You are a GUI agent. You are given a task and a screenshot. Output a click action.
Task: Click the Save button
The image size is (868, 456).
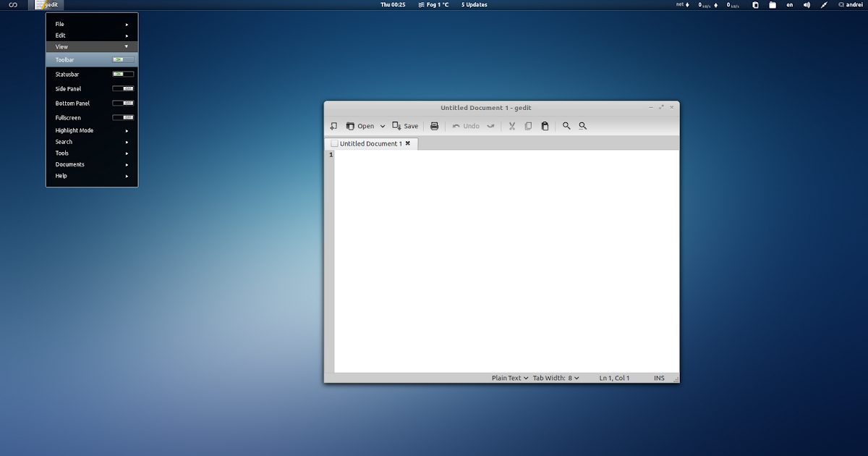point(405,126)
